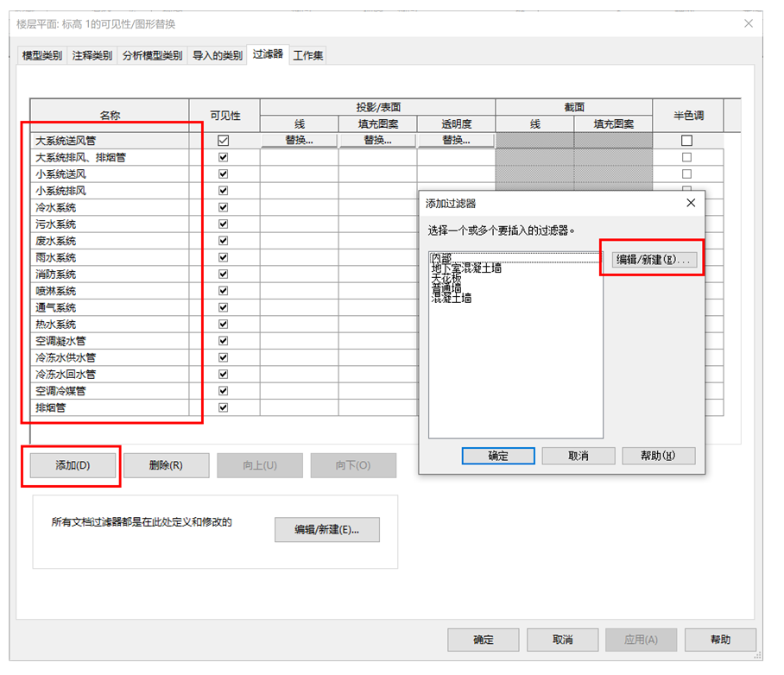Click the 热水系统 row name

coord(55,325)
